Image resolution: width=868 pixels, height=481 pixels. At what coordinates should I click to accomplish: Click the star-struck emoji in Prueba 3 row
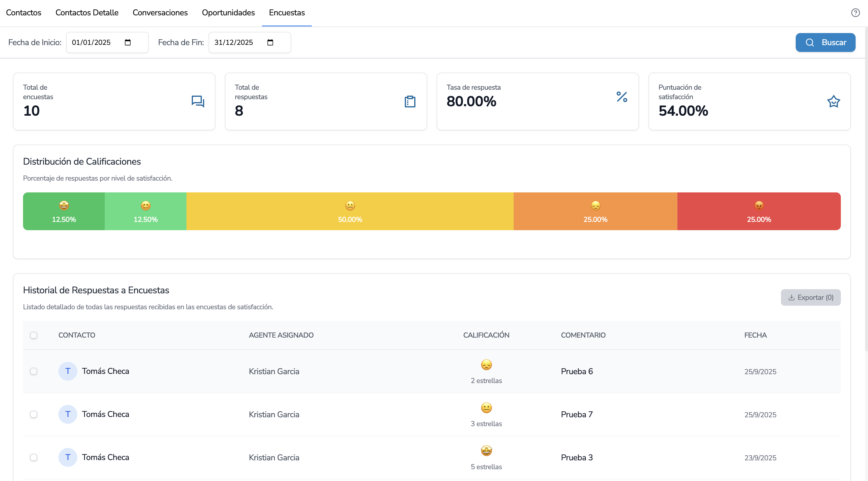pos(486,451)
